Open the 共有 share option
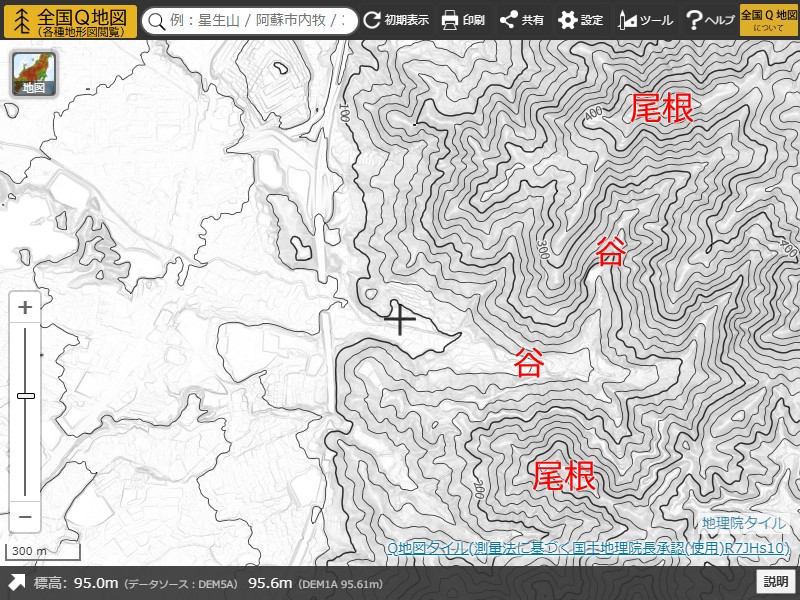This screenshot has width=800, height=600. [522, 20]
